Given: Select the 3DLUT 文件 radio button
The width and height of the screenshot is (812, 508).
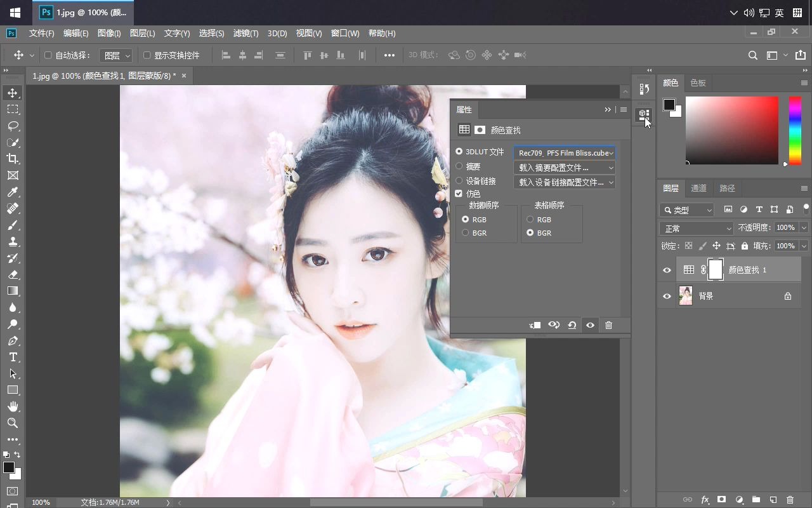Looking at the screenshot, I should (x=459, y=152).
